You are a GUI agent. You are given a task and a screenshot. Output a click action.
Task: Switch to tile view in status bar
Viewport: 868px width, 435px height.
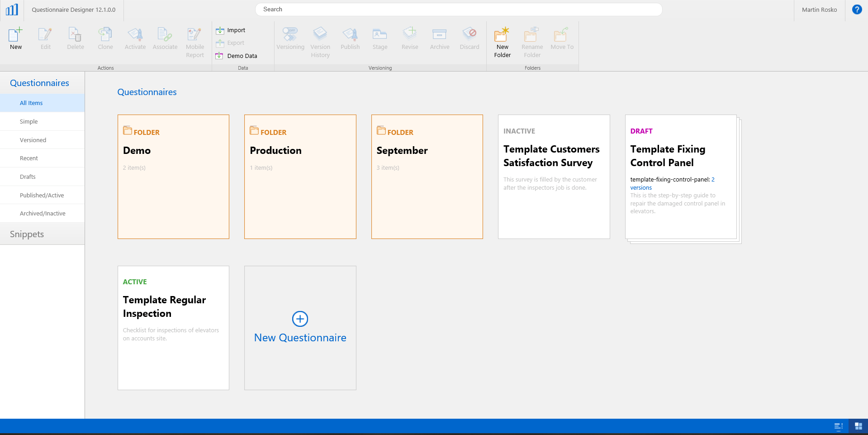click(x=858, y=426)
